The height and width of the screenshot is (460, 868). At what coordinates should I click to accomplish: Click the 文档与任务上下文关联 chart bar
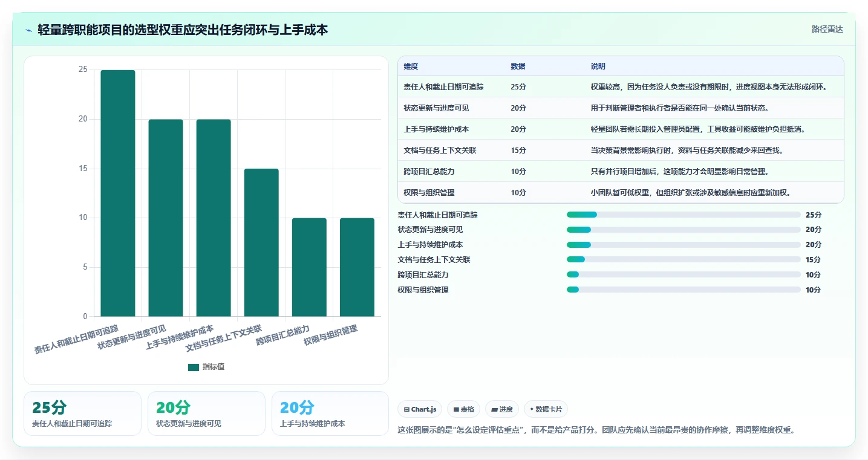(x=261, y=242)
